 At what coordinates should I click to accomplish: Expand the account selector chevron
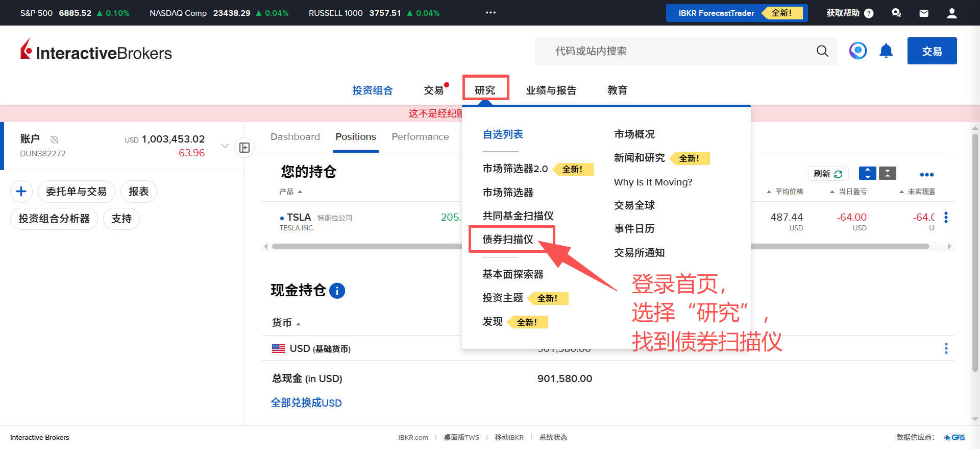click(x=225, y=146)
